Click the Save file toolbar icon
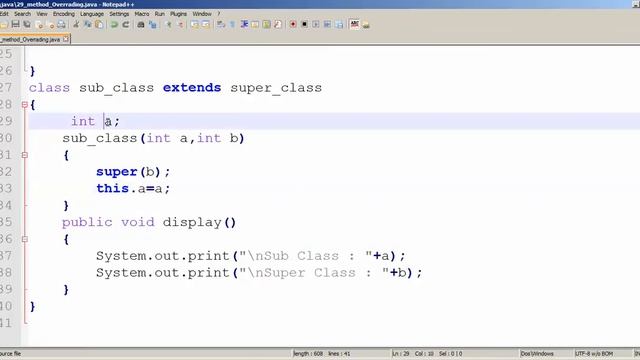Image resolution: width=640 pixels, height=360 pixels. (16, 24)
